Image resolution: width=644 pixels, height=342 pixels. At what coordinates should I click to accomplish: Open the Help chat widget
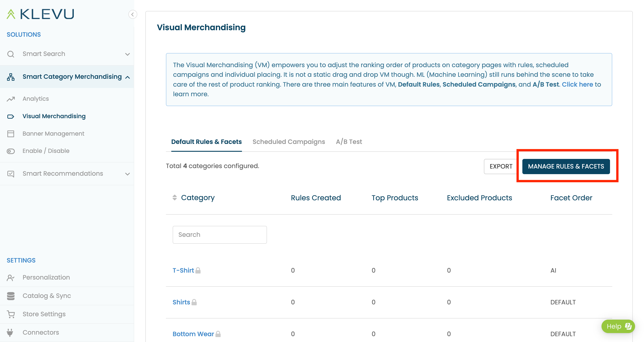[618, 327]
